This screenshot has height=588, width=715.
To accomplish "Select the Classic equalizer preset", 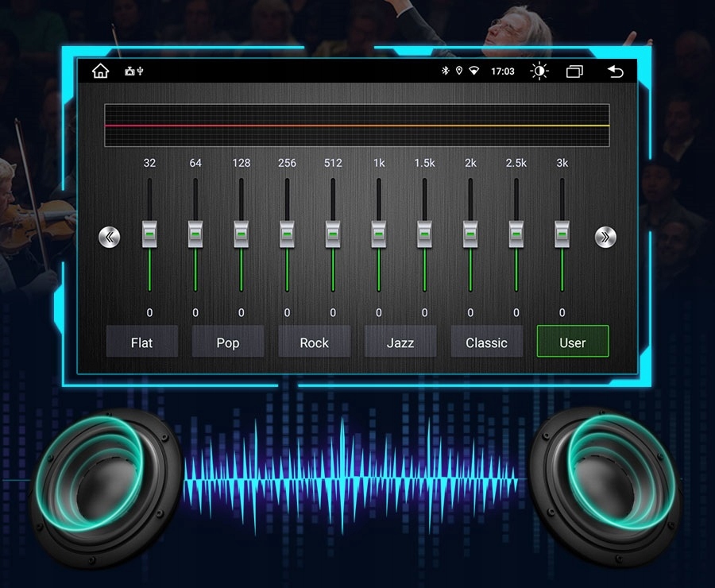I will pos(486,341).
